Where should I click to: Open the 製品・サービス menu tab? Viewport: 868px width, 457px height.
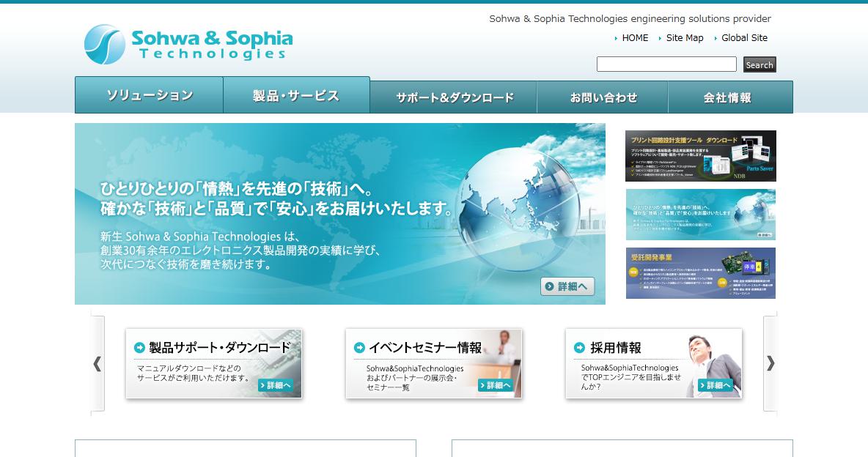tap(296, 95)
